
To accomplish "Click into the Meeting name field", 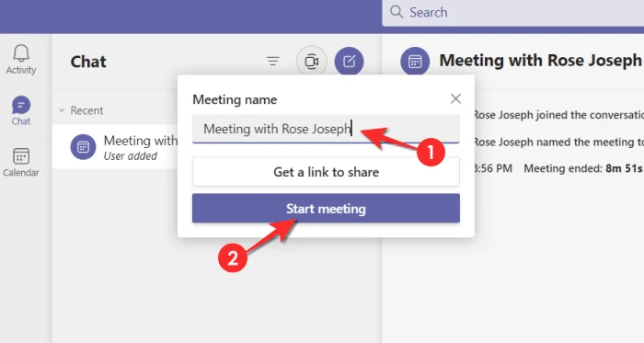I will click(x=326, y=129).
